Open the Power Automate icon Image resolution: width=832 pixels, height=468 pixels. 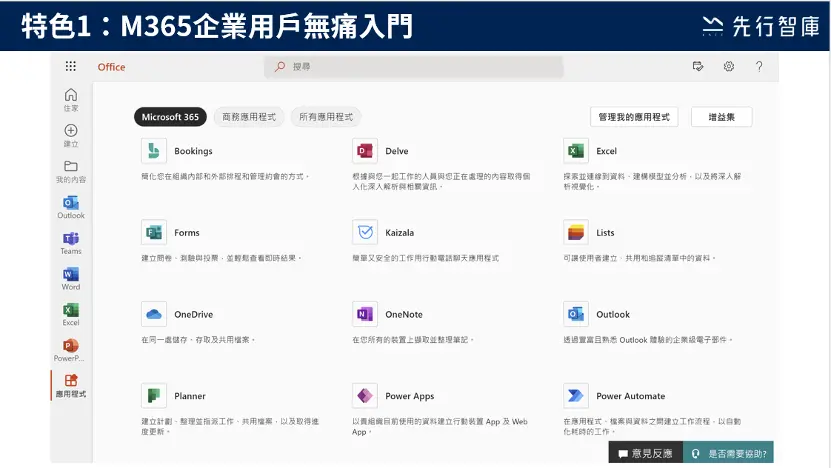point(576,396)
